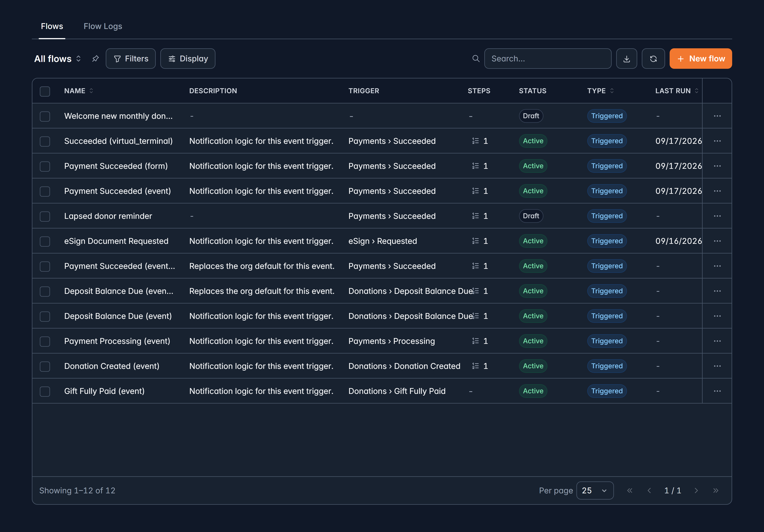The width and height of the screenshot is (764, 532).
Task: Click the Donations › Gift Fully Paid trigger
Action: (x=397, y=391)
